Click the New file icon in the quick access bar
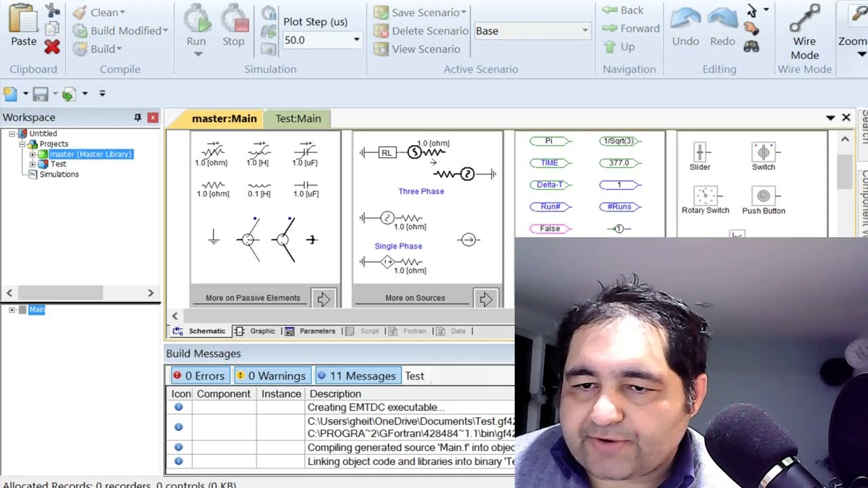 pyautogui.click(x=10, y=94)
